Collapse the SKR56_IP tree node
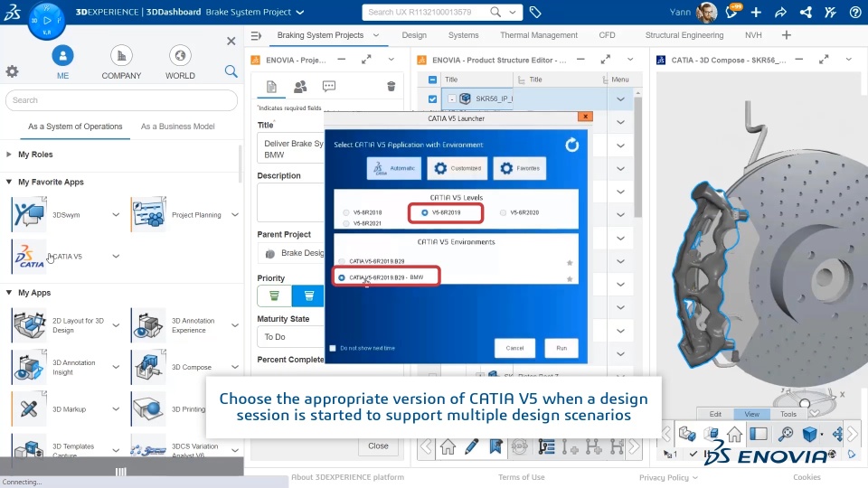868x488 pixels. point(452,99)
